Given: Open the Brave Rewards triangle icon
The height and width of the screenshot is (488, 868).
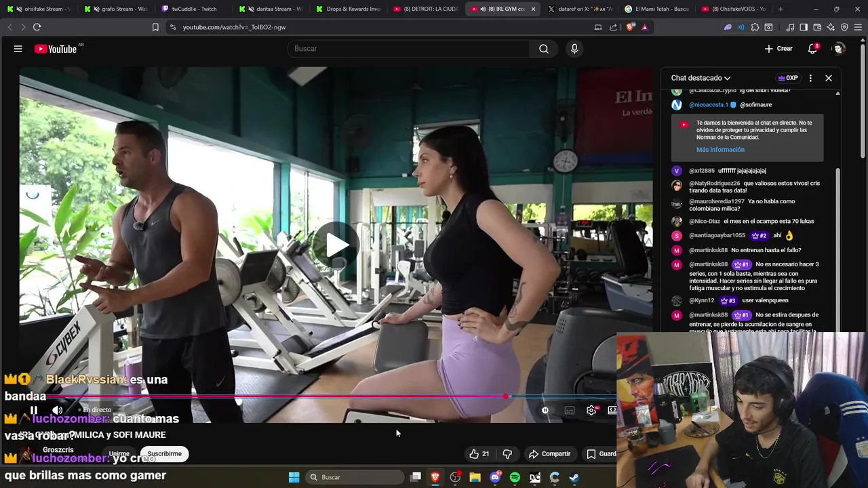Looking at the screenshot, I should (644, 27).
